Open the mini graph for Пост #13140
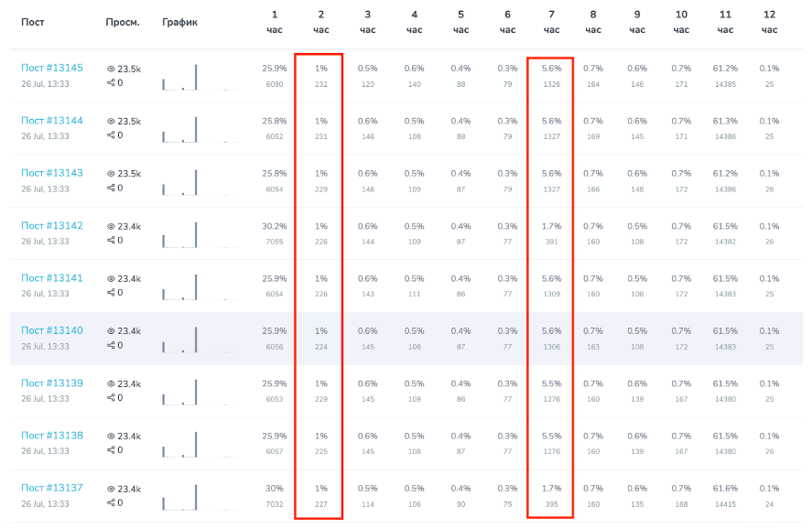This screenshot has width=812, height=528. (x=200, y=339)
